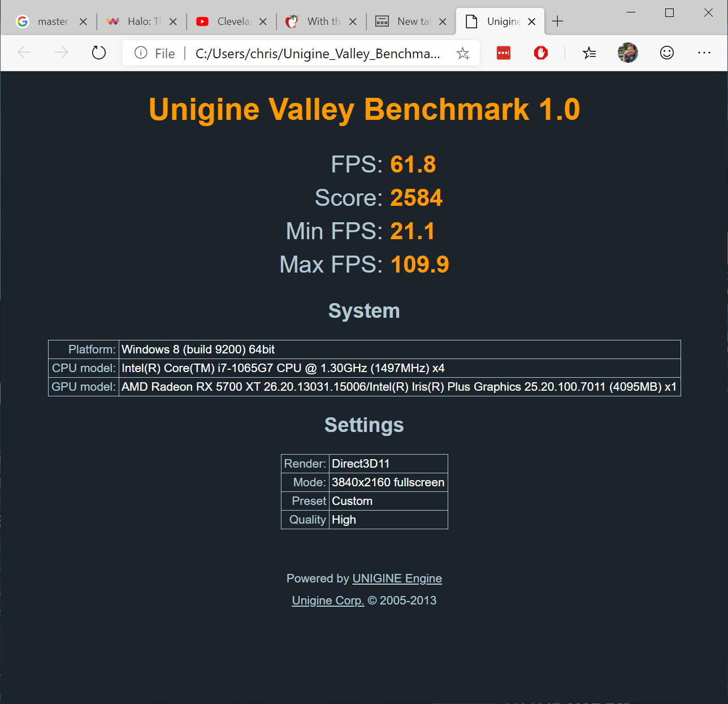This screenshot has height=704, width=728.
Task: Close the YouTube 'Clevela' tab
Action: [x=263, y=21]
